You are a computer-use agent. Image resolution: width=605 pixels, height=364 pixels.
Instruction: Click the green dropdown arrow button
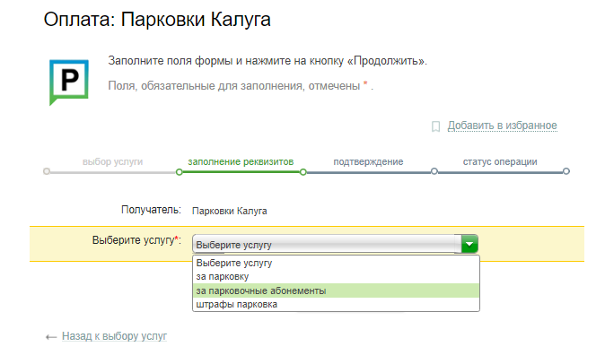(x=469, y=244)
